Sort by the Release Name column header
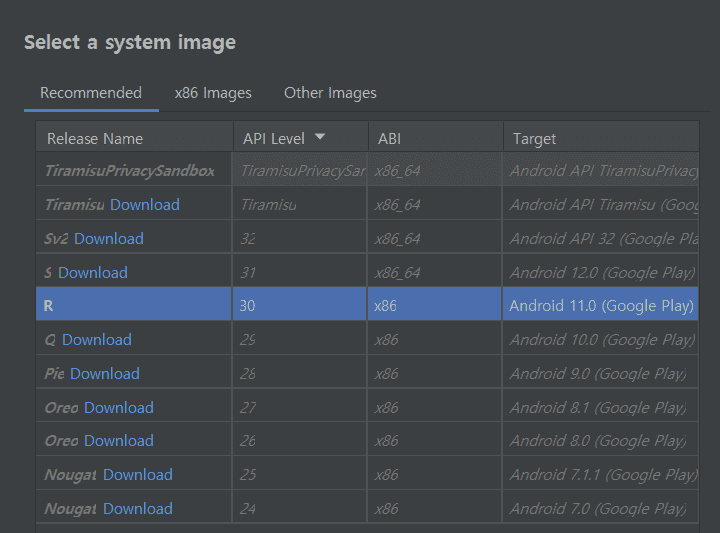This screenshot has height=533, width=720. 135,137
